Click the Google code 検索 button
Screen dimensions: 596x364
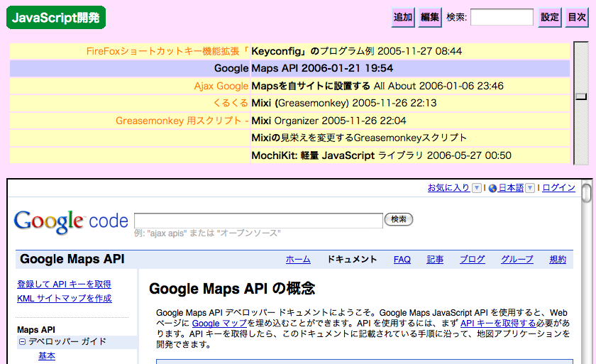pos(399,219)
